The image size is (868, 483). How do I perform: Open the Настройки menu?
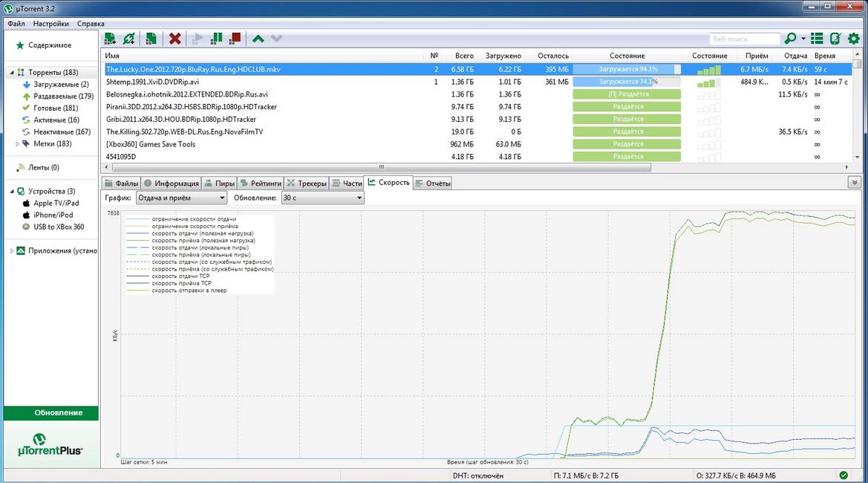[x=51, y=24]
